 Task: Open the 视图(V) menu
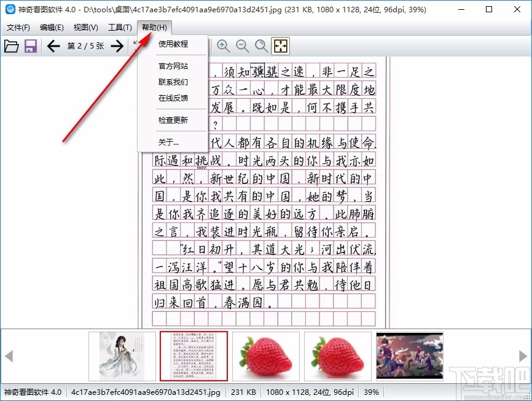click(85, 27)
